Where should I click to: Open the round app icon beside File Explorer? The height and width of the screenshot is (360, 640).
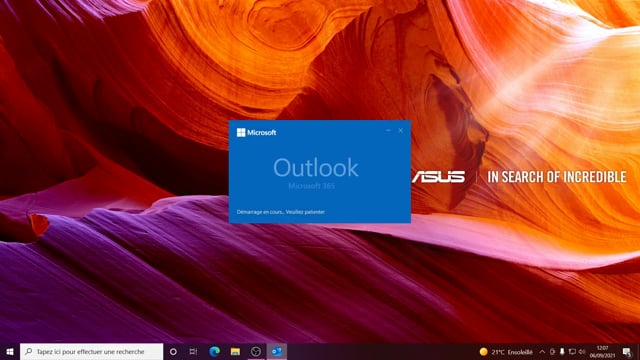(x=256, y=351)
